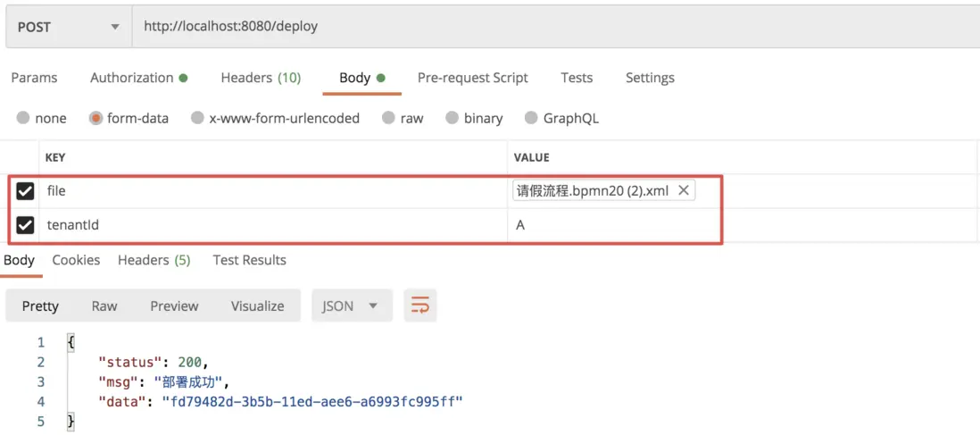This screenshot has width=980, height=435.
Task: Expand the JSON format dropdown
Action: point(350,305)
